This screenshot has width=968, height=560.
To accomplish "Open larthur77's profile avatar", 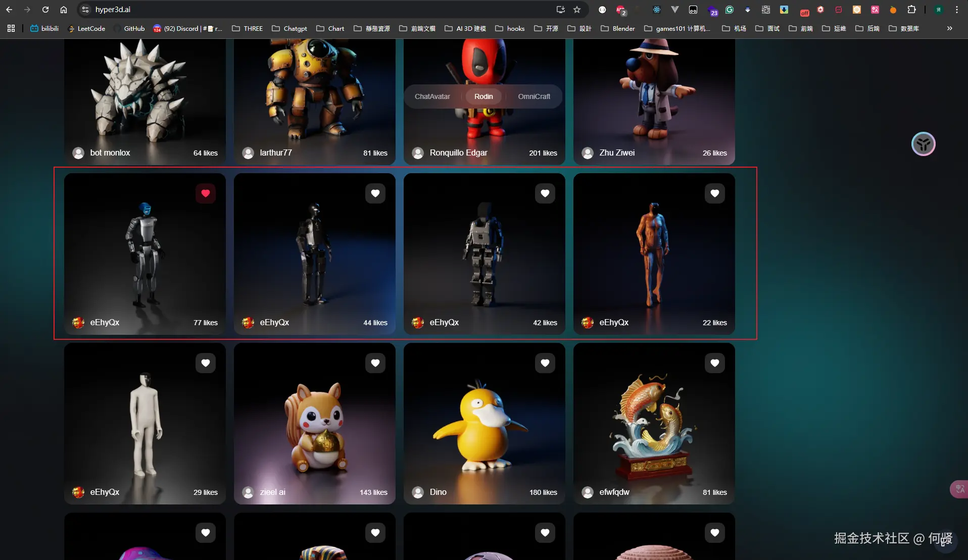I will tap(248, 153).
